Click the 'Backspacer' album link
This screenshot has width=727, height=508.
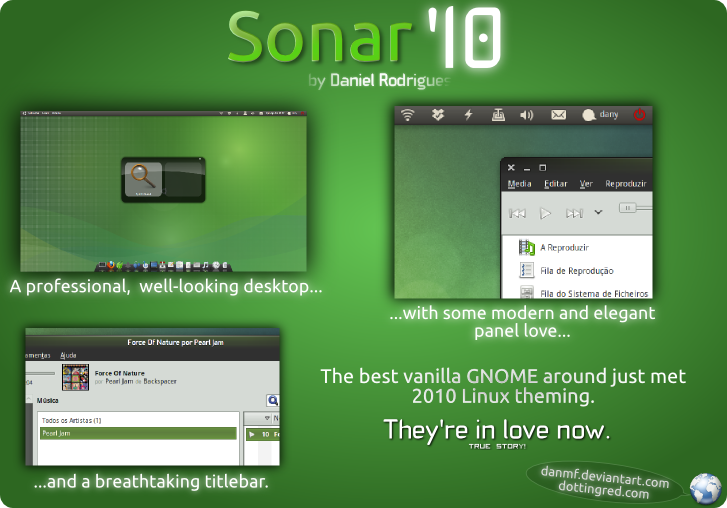tap(160, 381)
